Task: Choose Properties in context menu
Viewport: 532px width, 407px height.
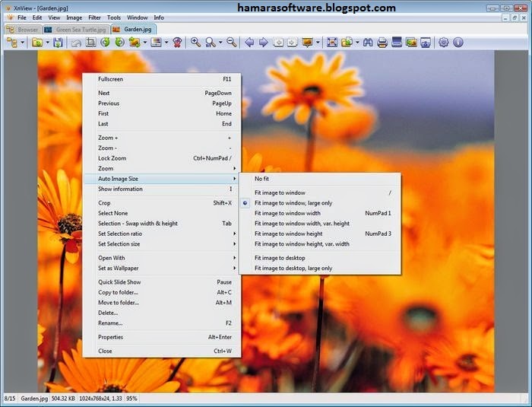Action: coord(162,337)
